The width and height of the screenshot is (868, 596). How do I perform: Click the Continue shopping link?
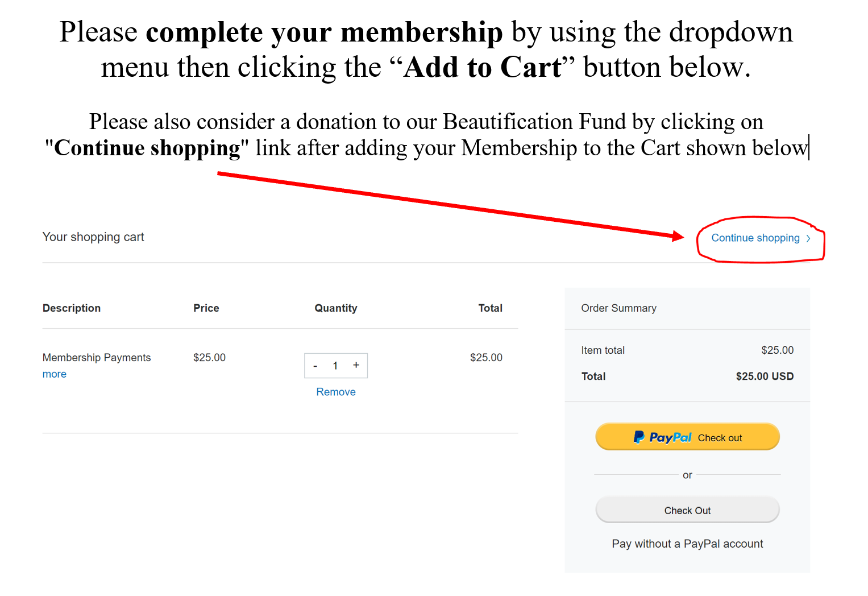click(755, 238)
